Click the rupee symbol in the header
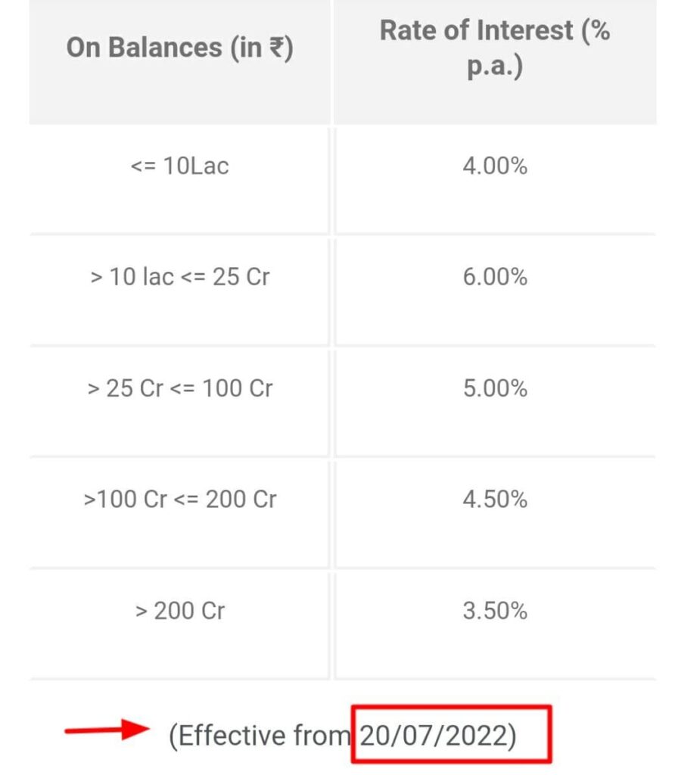 point(277,48)
